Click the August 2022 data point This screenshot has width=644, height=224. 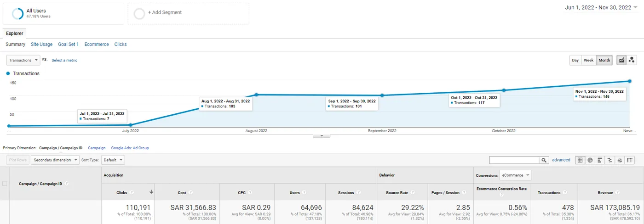point(256,95)
